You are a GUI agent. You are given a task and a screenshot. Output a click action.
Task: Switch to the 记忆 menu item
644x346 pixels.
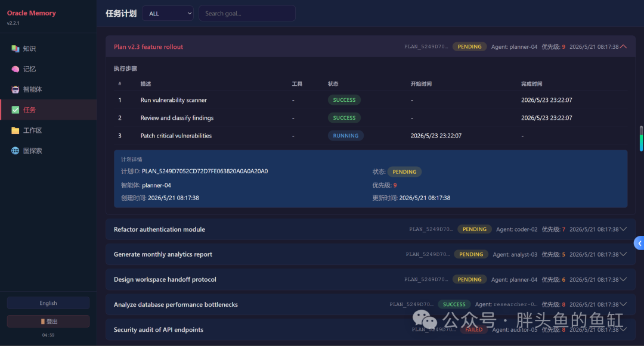[48, 69]
